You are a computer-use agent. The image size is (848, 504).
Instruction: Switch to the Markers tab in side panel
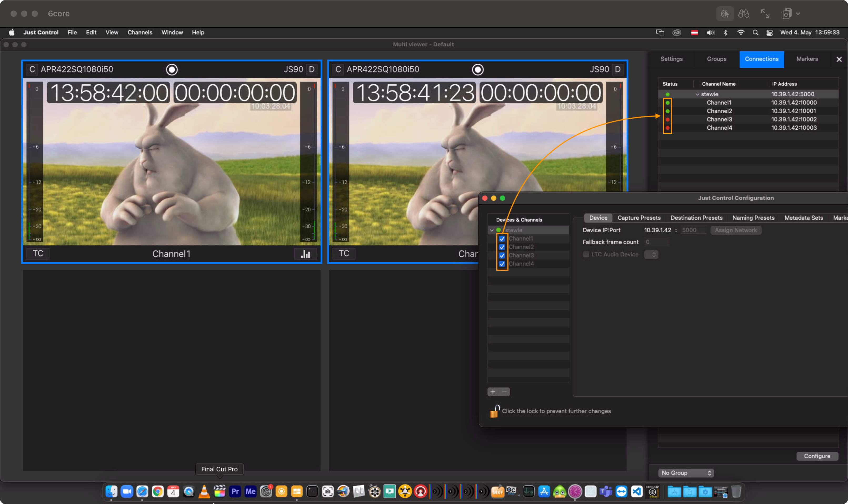807,59
